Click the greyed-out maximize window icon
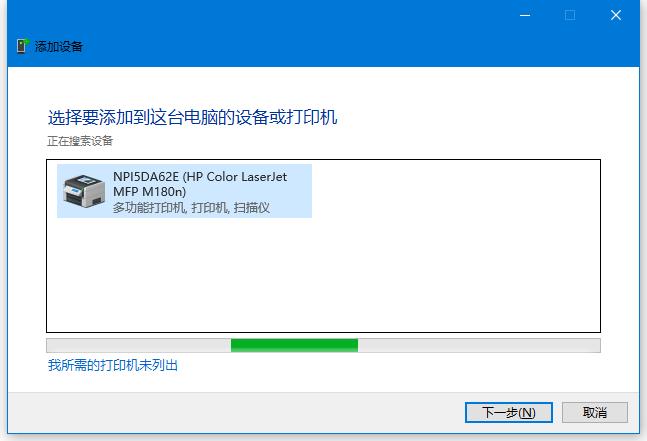This screenshot has height=441, width=647. click(570, 15)
